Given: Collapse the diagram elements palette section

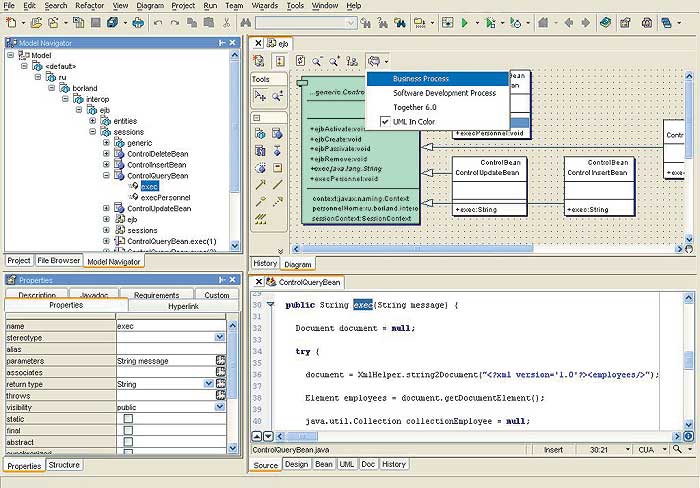Looking at the screenshot, I should pos(257,118).
